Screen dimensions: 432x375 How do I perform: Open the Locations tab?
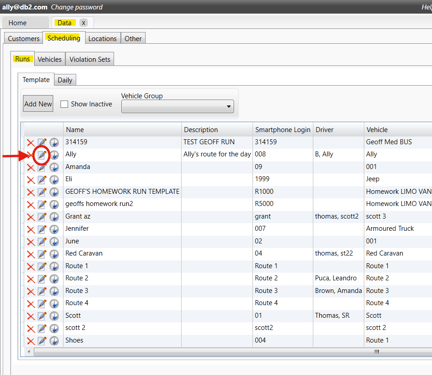tap(102, 39)
